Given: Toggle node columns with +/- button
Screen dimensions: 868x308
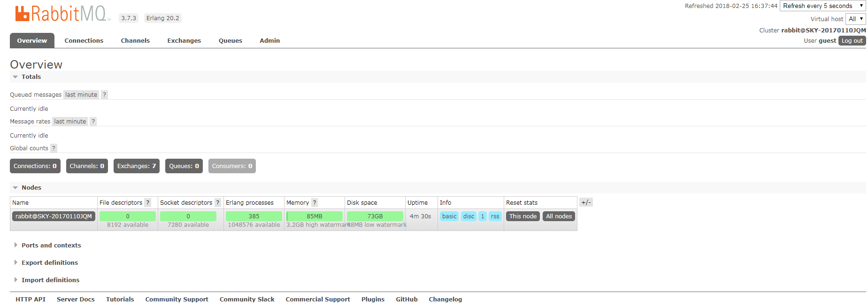Looking at the screenshot, I should [586, 202].
